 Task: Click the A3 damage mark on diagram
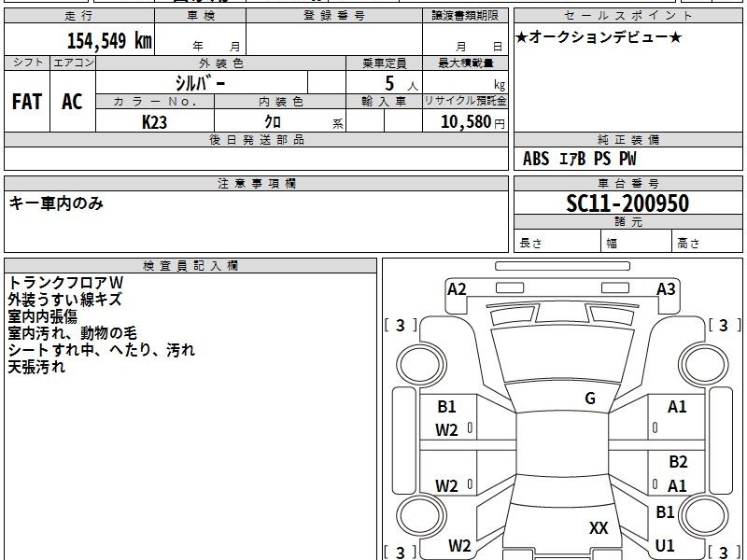pos(666,289)
